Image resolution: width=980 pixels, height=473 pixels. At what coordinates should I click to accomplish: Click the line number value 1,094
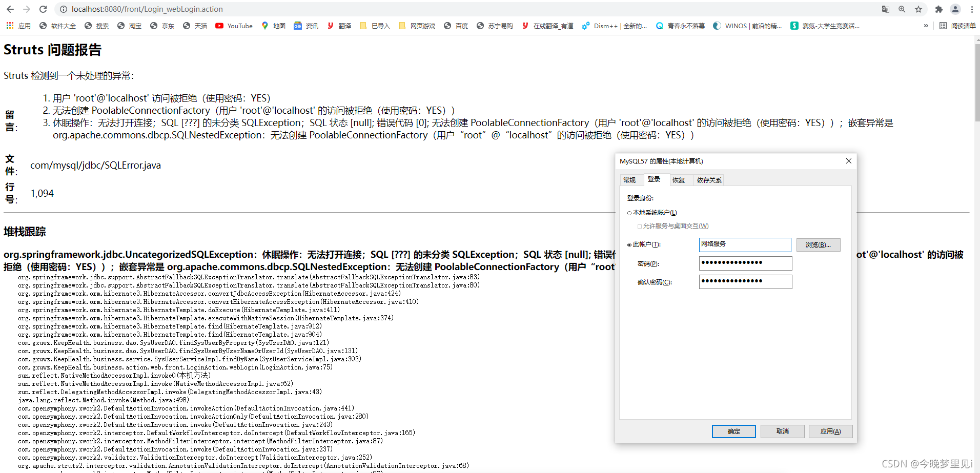click(x=42, y=193)
